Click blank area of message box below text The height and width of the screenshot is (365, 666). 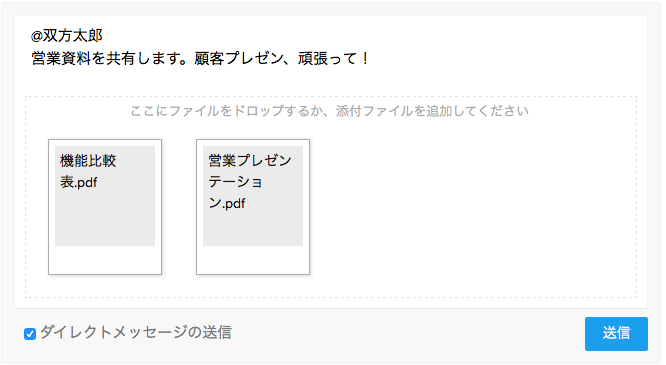click(x=331, y=82)
